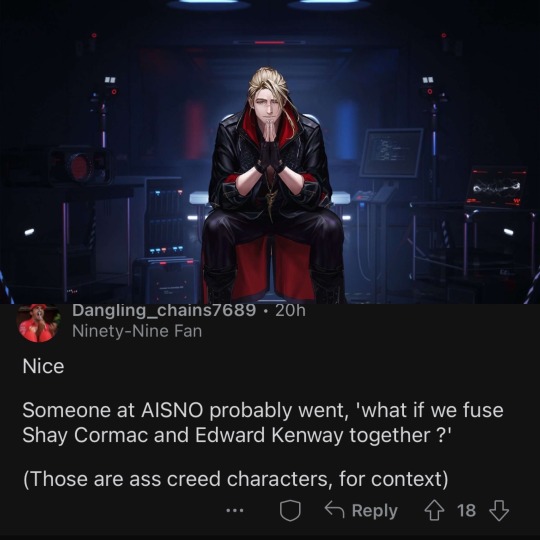Open the commenter's round avatar picture

39,323
